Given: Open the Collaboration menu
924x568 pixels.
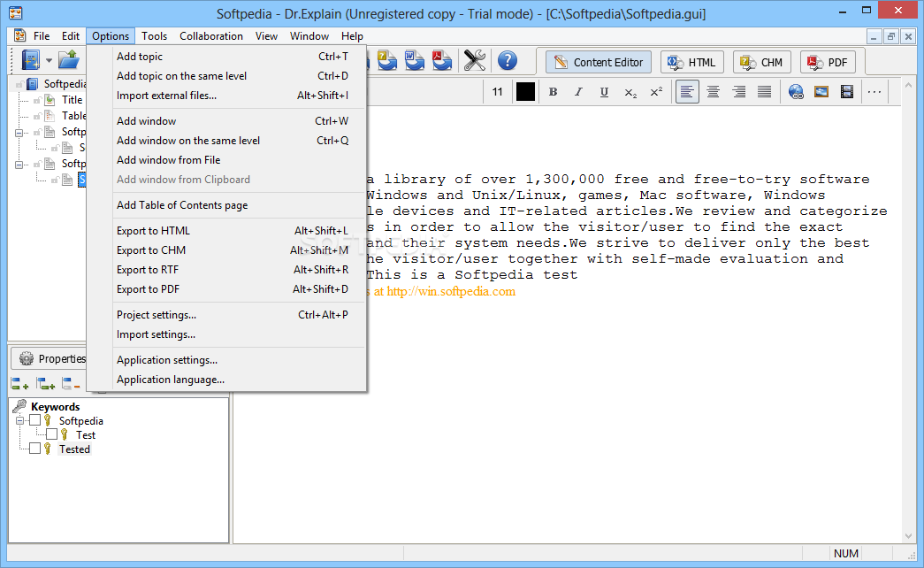Looking at the screenshot, I should tap(211, 36).
